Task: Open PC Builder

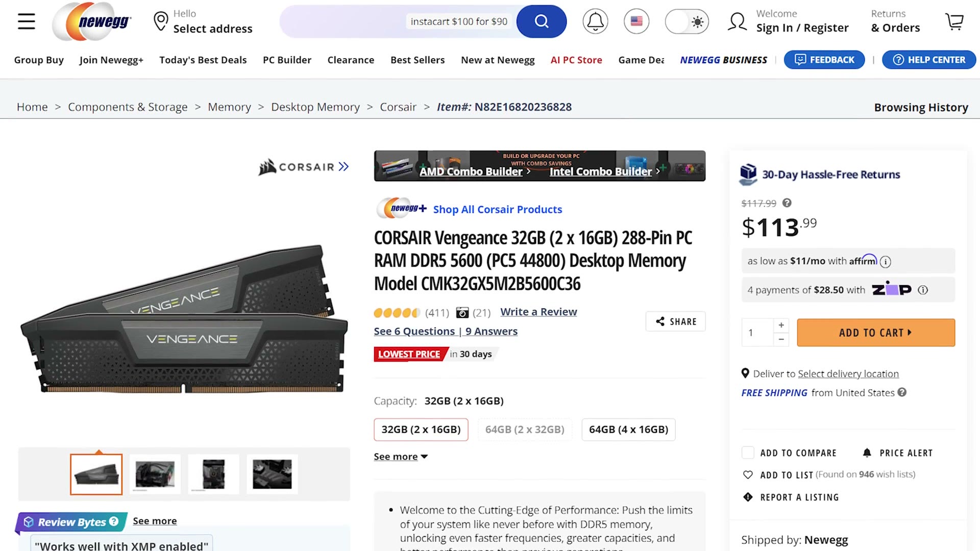Action: (x=287, y=60)
